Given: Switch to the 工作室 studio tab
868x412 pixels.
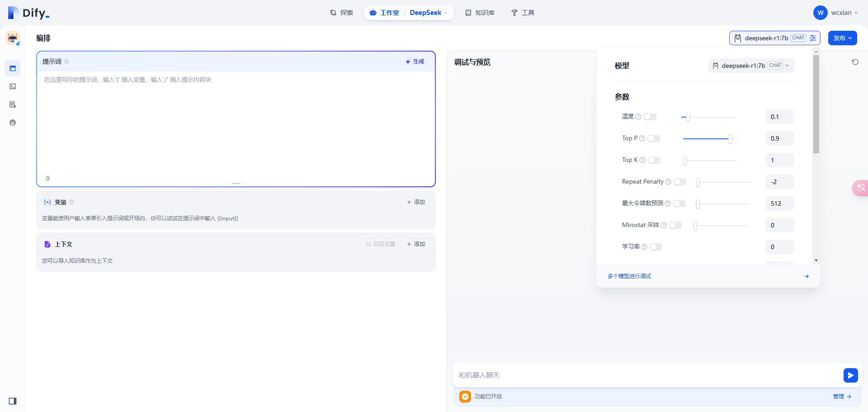Looking at the screenshot, I should [385, 13].
